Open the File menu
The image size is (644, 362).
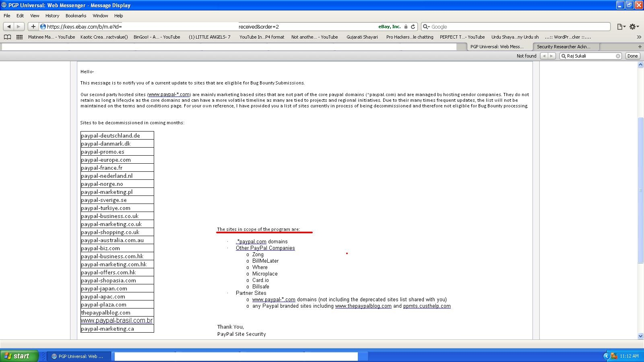(x=7, y=16)
